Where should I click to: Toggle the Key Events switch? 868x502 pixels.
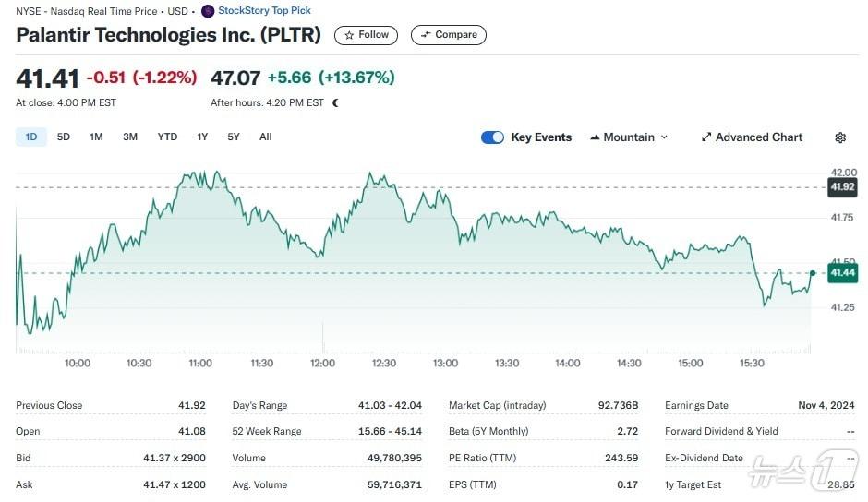492,137
